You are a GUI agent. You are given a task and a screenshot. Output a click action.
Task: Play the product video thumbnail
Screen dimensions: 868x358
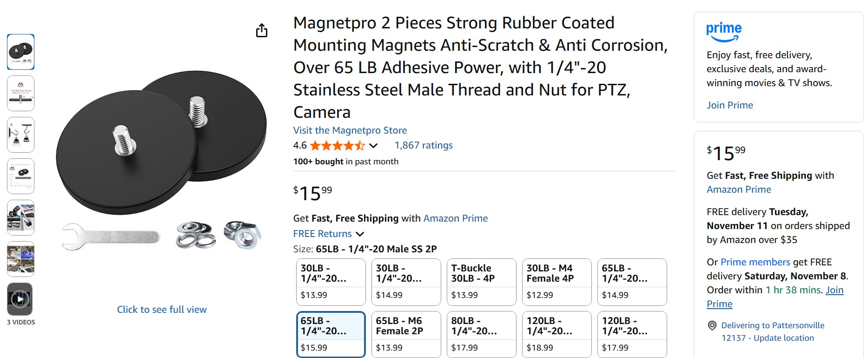(20, 299)
